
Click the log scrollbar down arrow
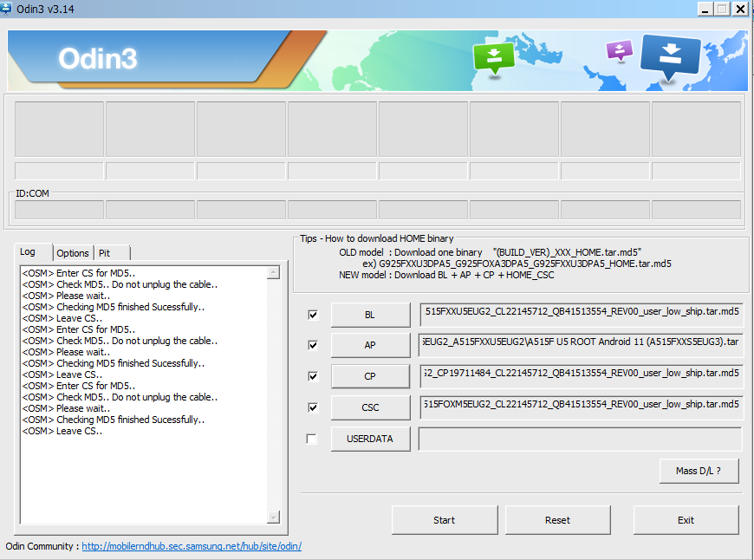click(x=273, y=518)
